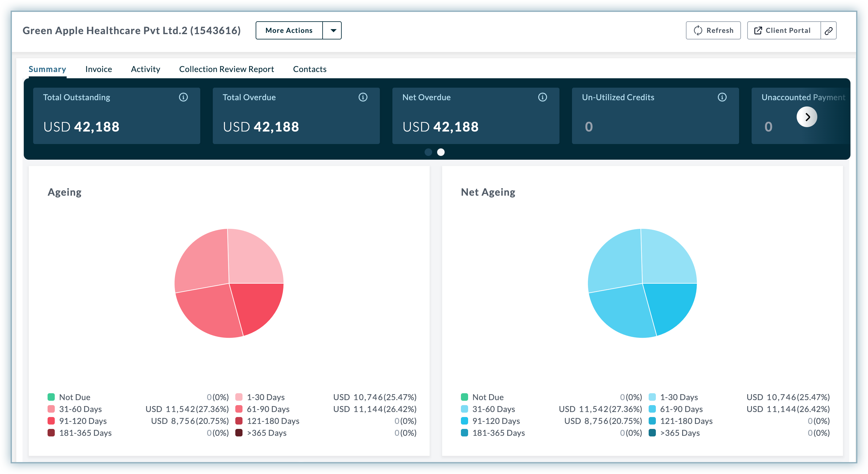Click the next arrow on summary cards
The width and height of the screenshot is (868, 474).
click(x=807, y=117)
